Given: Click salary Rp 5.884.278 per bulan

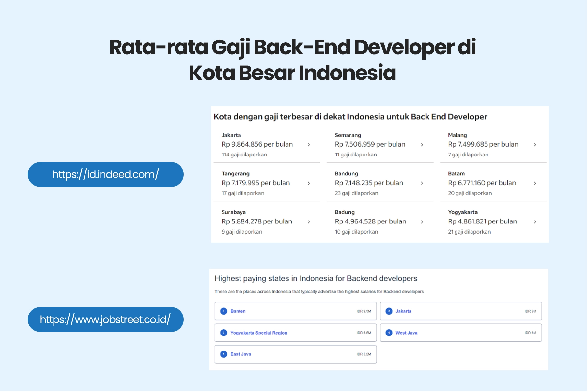Looking at the screenshot, I should [x=257, y=221].
